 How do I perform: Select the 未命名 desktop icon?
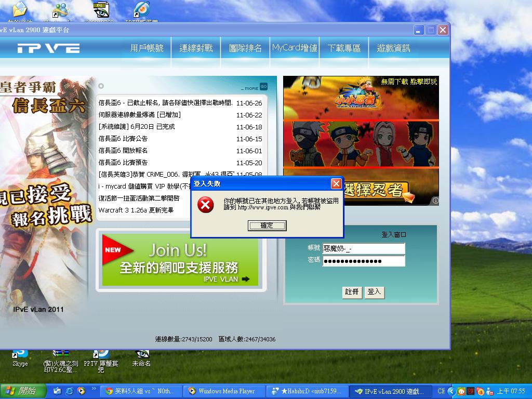[141, 358]
